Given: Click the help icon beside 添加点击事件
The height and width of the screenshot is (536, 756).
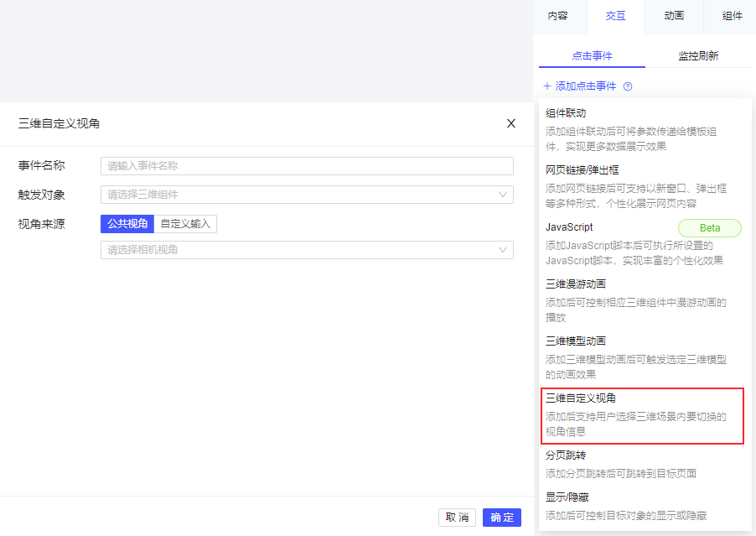Looking at the screenshot, I should [628, 86].
